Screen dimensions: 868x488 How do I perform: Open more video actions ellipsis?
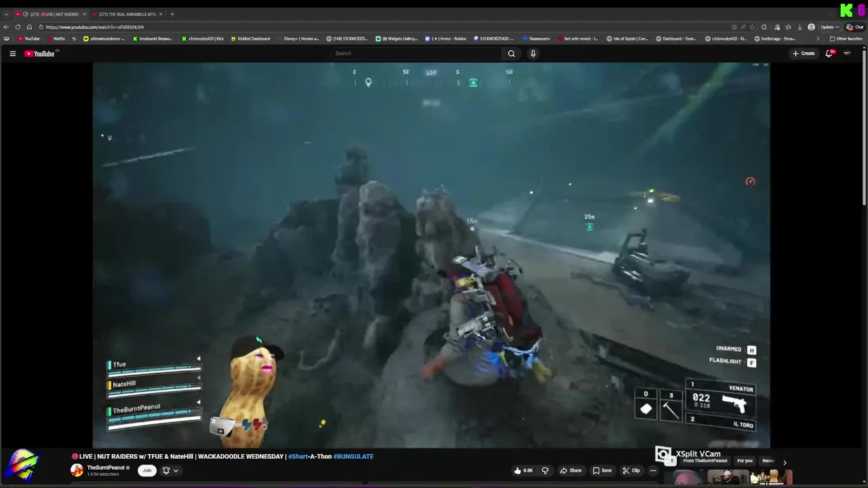653,470
